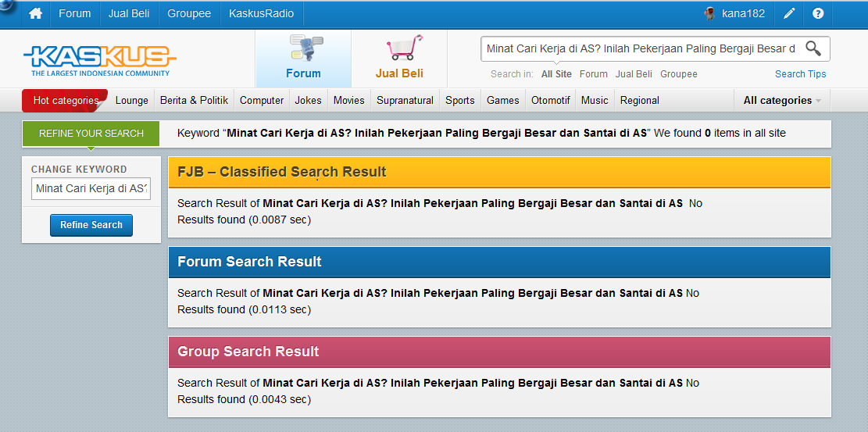Open the Lounge category
This screenshot has height=432, width=868.
pos(132,100)
